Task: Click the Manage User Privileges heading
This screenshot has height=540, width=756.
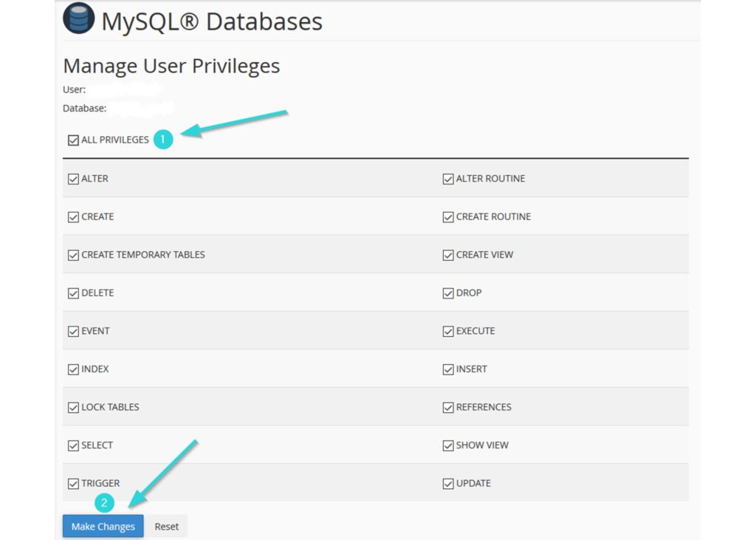Action: coord(171,66)
